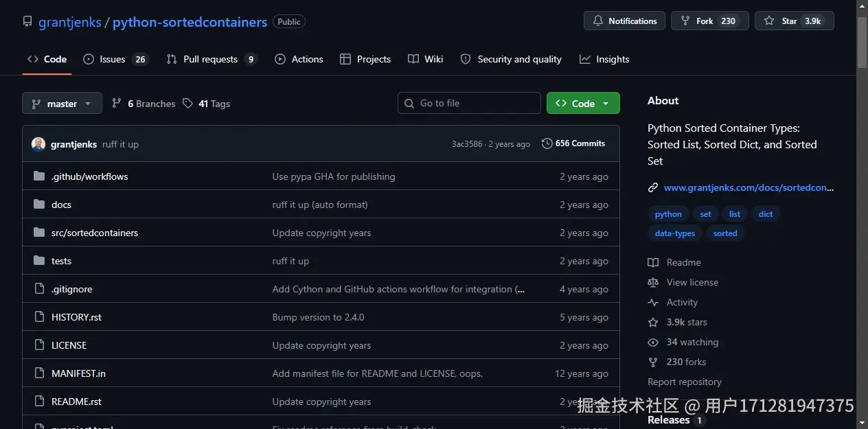Screen dimensions: 868x429
Task: Star the python-sortedcontainers repository
Action: 794,21
